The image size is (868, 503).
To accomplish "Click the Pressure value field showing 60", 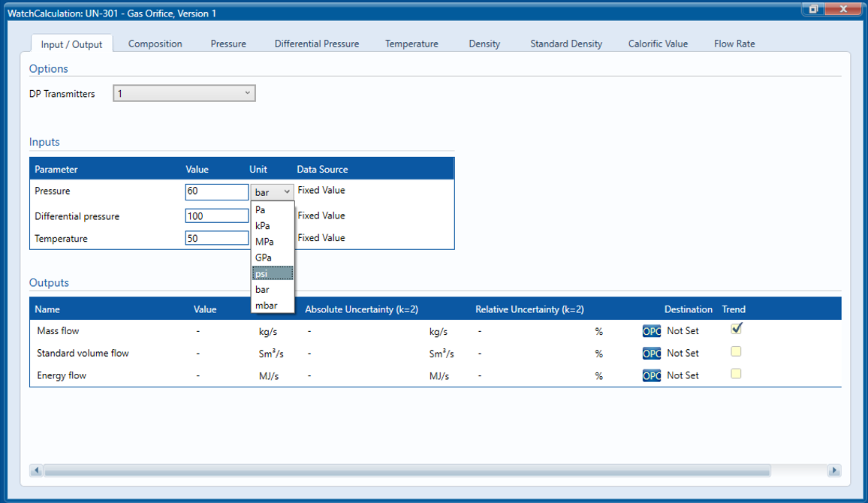I will tap(216, 191).
